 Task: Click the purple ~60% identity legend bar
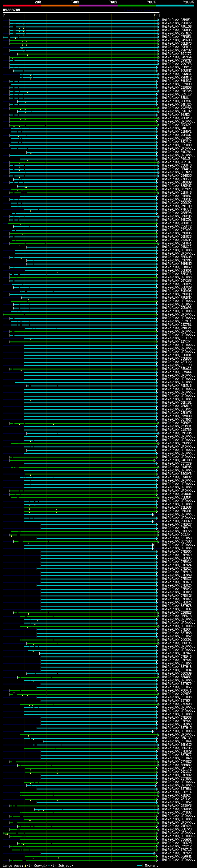tap(99, 6)
